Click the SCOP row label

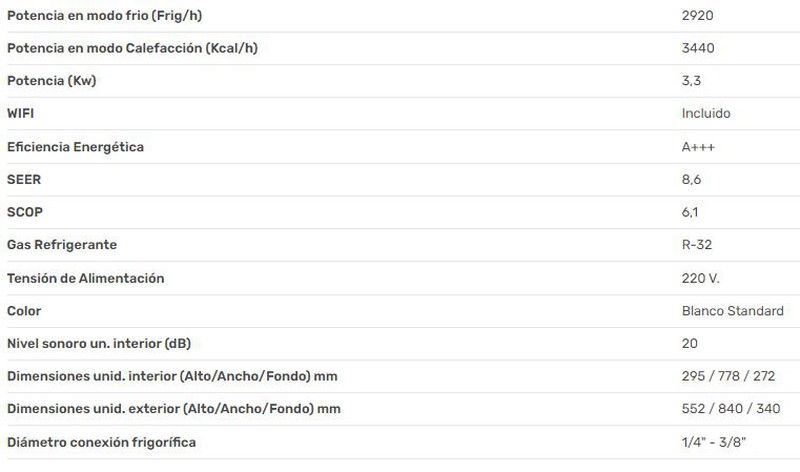click(25, 212)
